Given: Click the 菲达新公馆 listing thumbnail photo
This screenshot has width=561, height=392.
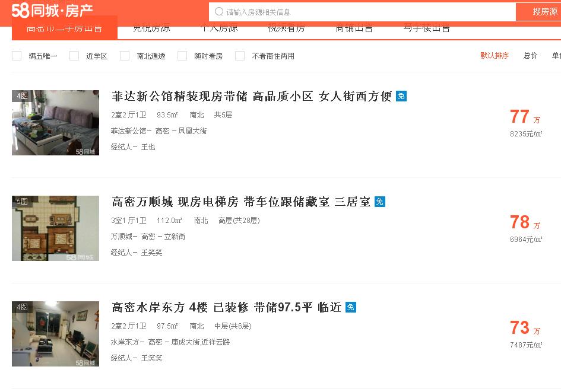Looking at the screenshot, I should tap(55, 123).
